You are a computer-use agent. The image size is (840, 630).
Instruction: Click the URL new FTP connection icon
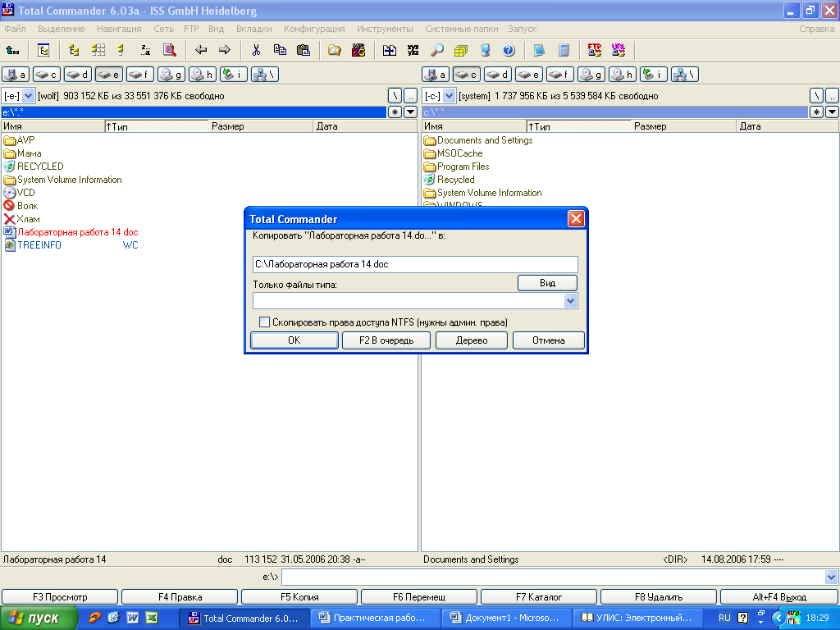point(619,50)
